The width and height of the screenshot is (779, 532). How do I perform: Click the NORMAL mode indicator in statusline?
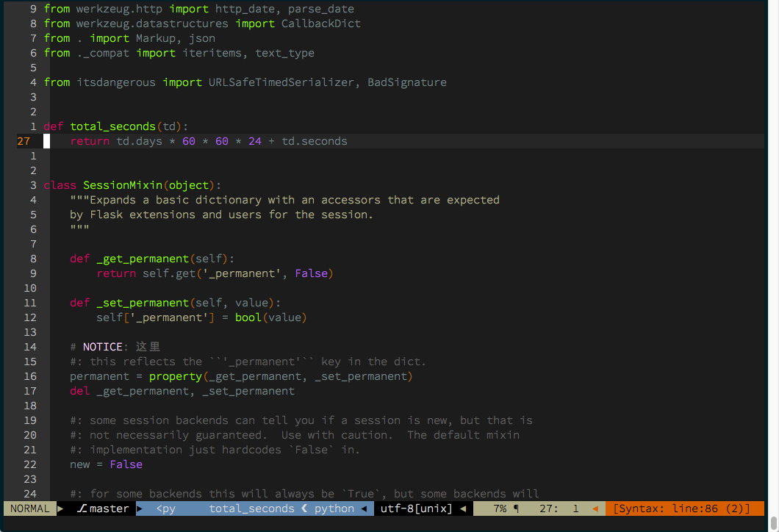(x=30, y=508)
